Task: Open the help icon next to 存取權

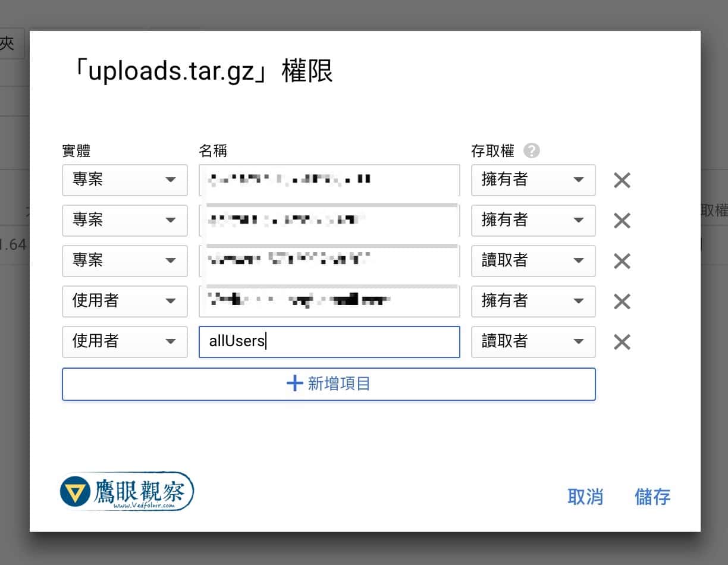Action: [532, 150]
